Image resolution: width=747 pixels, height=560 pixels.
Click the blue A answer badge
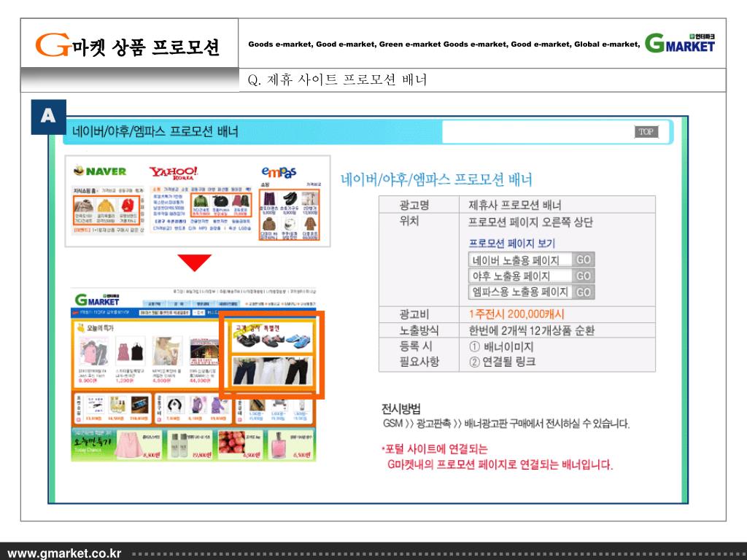48,117
